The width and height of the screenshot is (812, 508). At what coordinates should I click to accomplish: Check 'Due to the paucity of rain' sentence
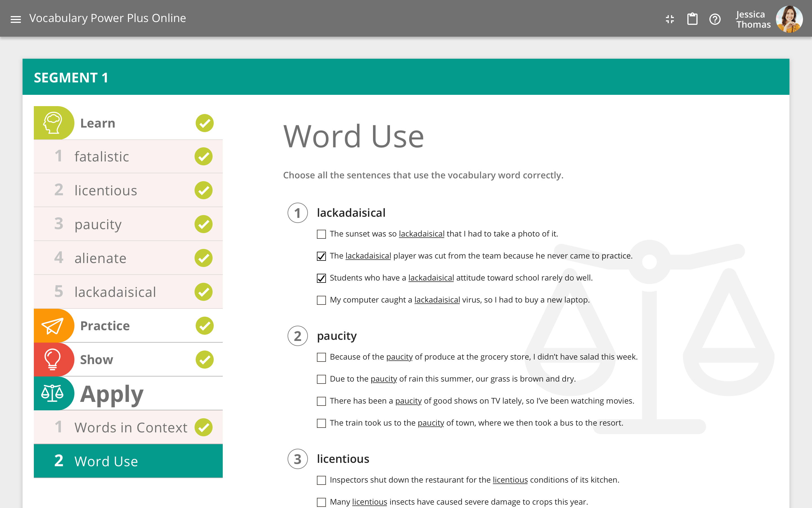(321, 379)
